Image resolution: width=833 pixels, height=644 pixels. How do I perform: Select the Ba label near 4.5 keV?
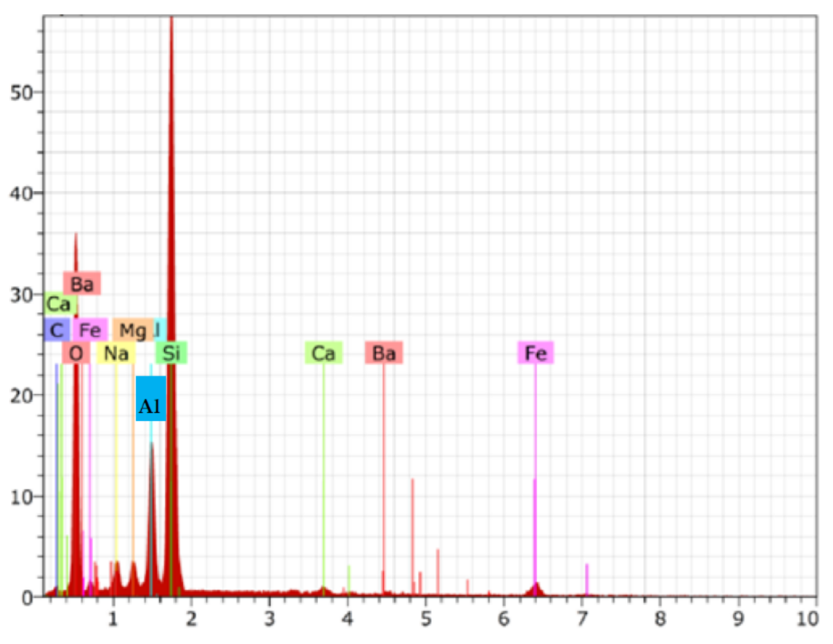[x=383, y=353]
